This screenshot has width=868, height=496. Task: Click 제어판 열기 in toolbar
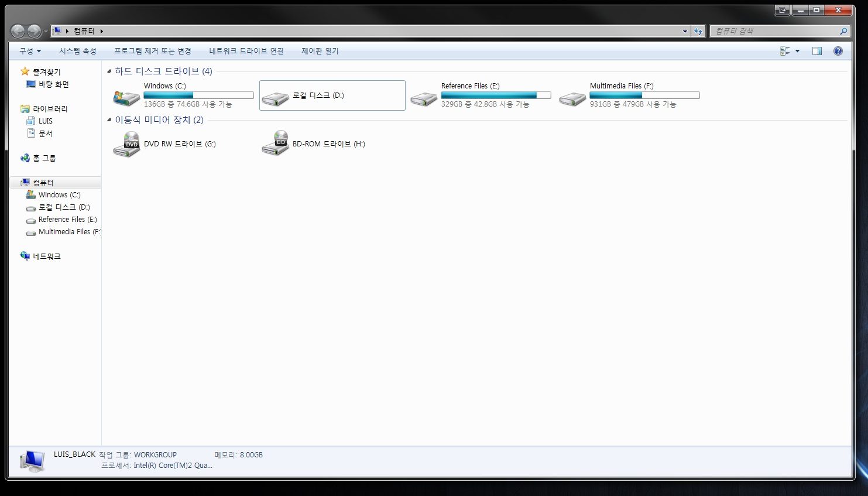tap(320, 51)
